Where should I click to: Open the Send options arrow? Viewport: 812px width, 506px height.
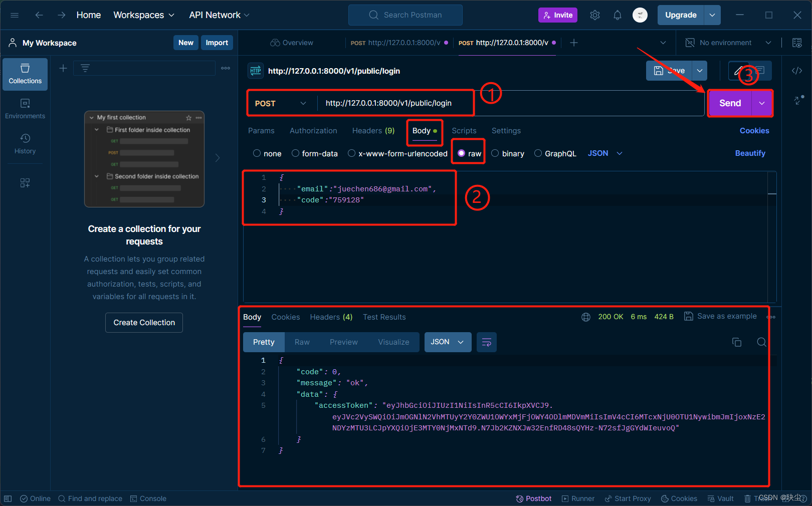tap(762, 103)
